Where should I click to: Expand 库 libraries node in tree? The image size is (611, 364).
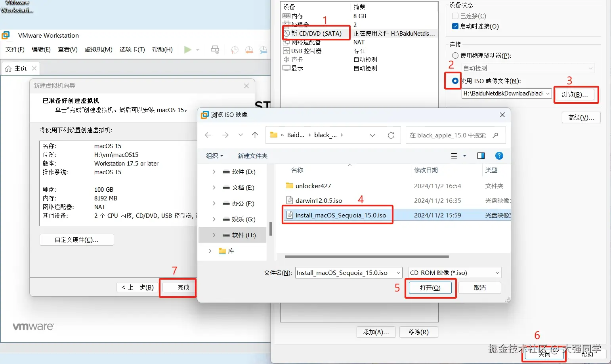click(210, 251)
